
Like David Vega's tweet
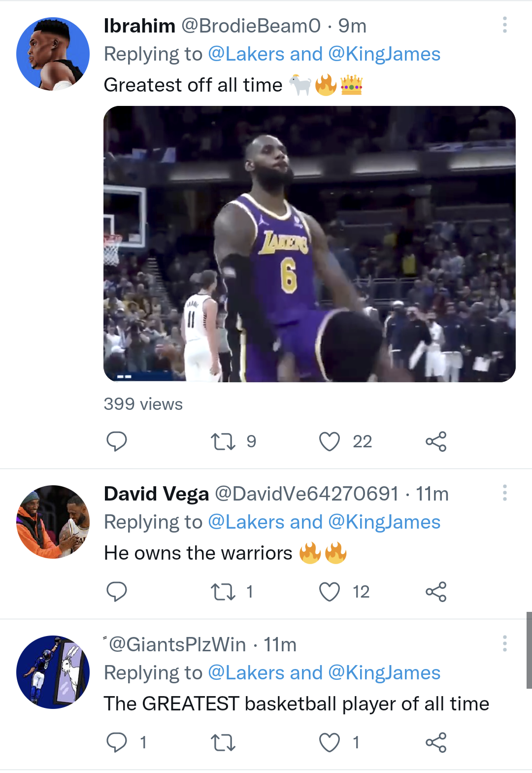click(x=329, y=592)
